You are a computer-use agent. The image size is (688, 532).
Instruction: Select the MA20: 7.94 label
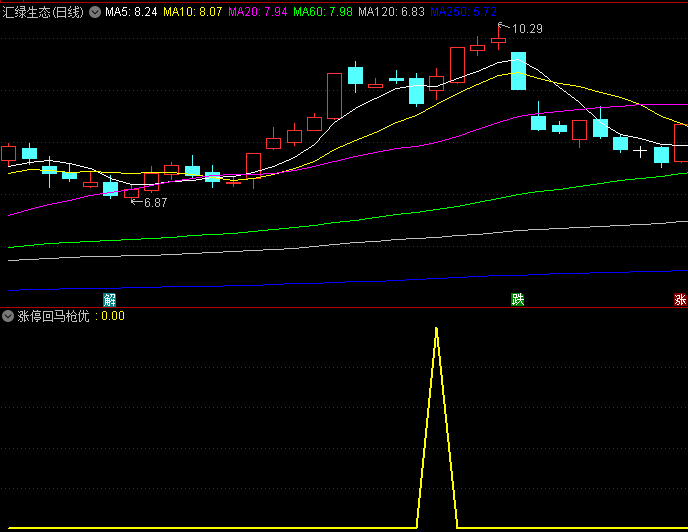click(x=258, y=12)
